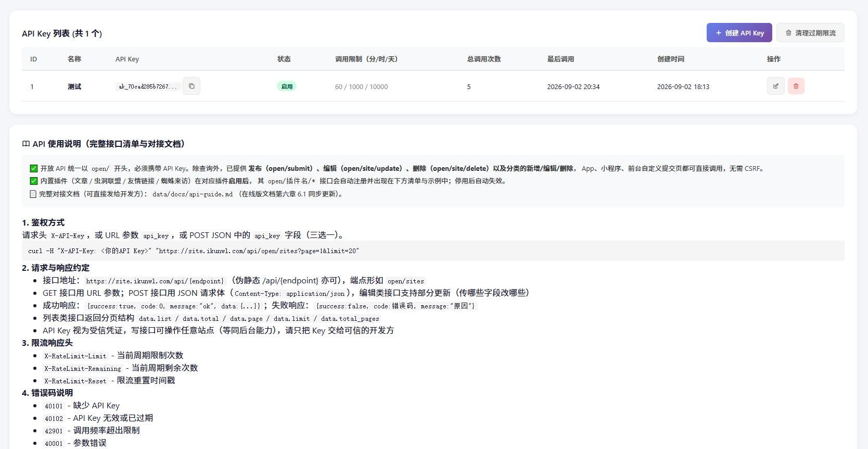The width and height of the screenshot is (868, 449).
Task: Click the 操作 column header
Action: [774, 59]
